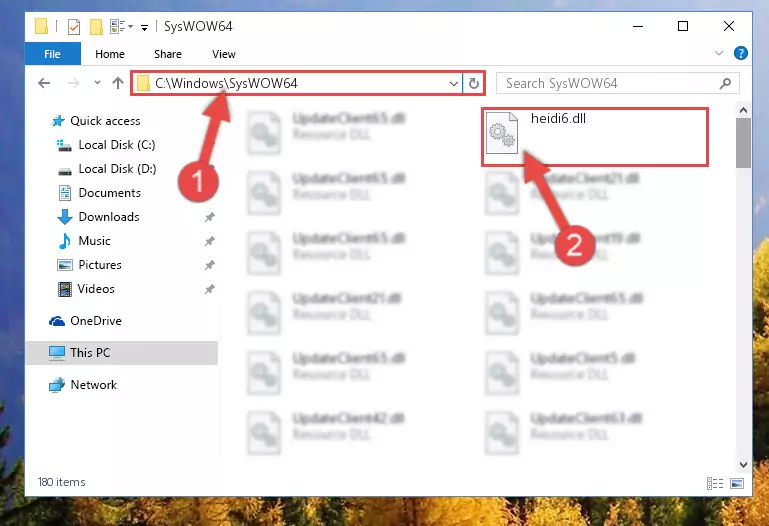
Task: Select This PC in navigation pane
Action: pyautogui.click(x=122, y=352)
